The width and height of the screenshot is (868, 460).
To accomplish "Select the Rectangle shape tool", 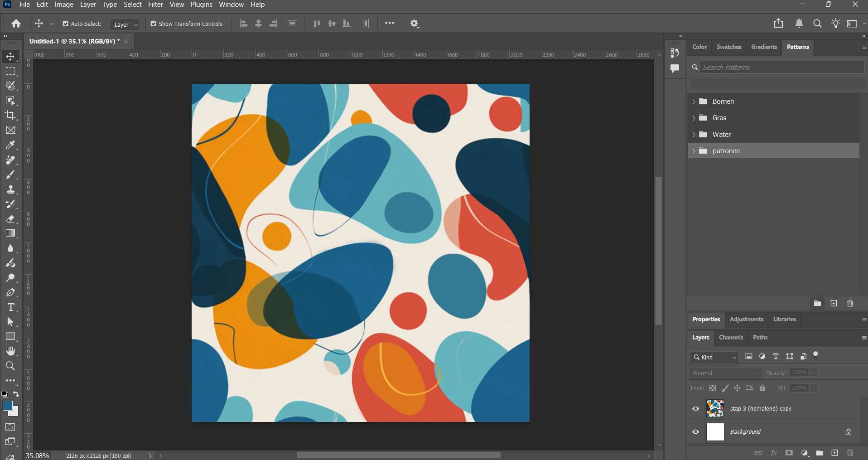I will coord(10,337).
